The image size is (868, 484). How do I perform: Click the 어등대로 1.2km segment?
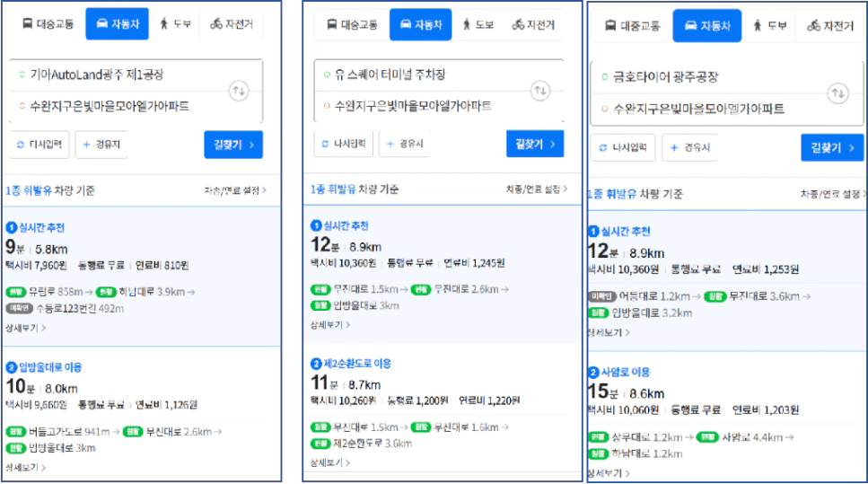coord(644,297)
